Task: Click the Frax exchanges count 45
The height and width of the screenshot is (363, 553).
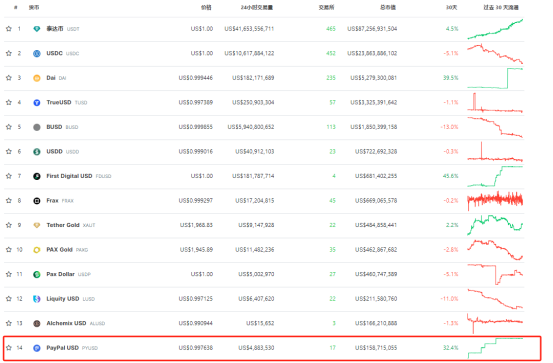Action: tap(333, 200)
